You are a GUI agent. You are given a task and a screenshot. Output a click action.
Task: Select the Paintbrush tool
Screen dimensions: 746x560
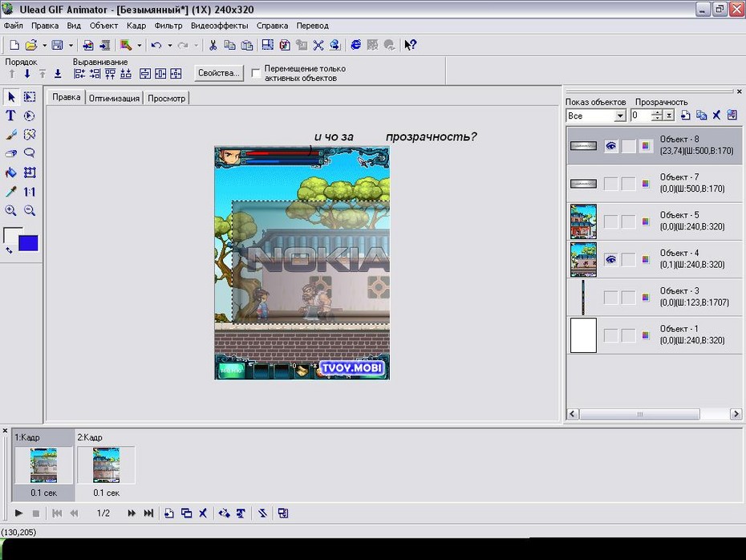(x=11, y=135)
